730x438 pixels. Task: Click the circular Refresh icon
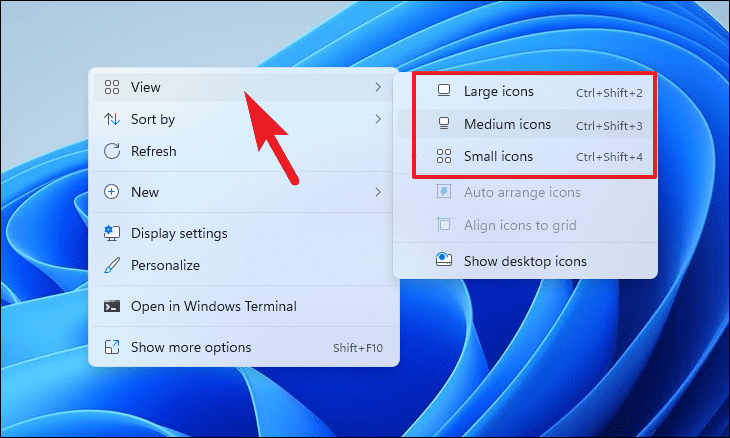[x=112, y=151]
